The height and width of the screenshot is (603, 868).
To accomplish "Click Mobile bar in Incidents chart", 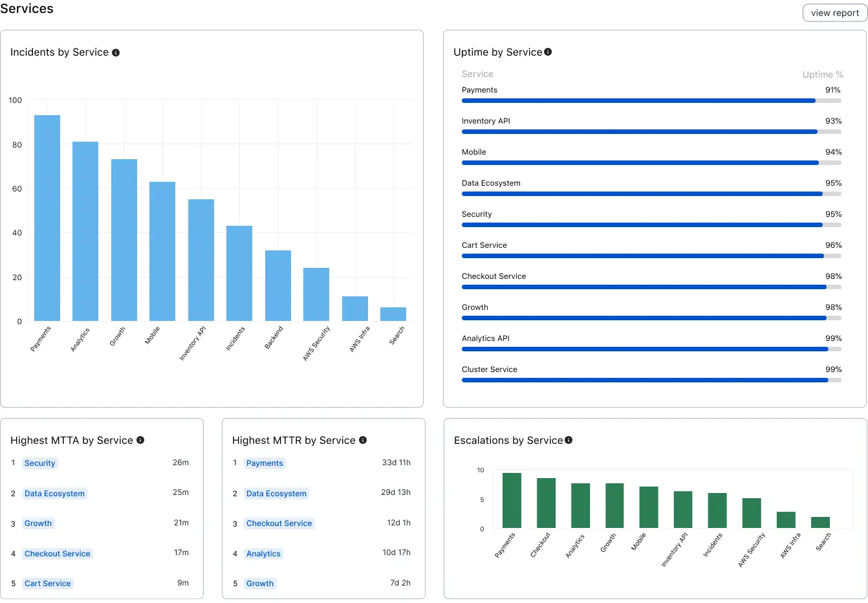I will coord(162,252).
